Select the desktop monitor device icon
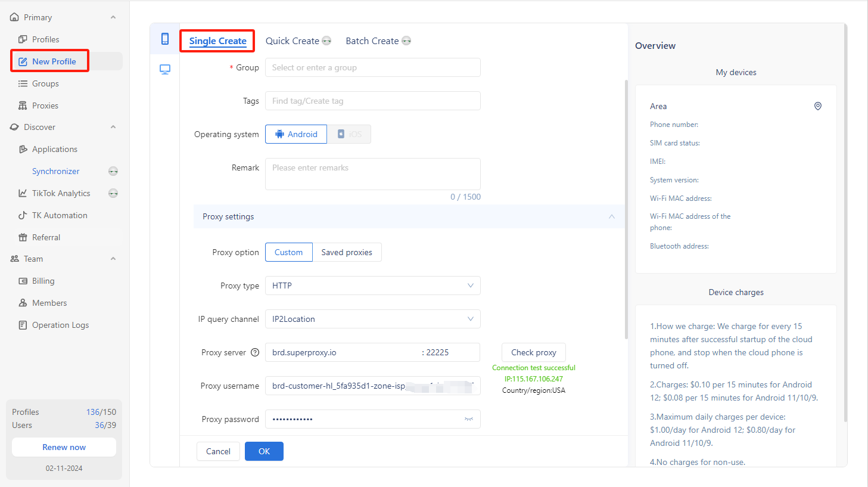This screenshot has height=487, width=868. [165, 69]
